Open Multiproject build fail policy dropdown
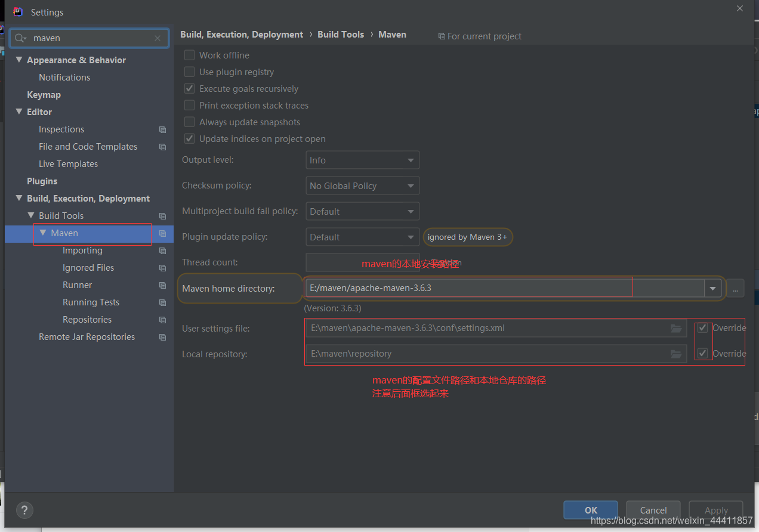This screenshot has width=759, height=532. (363, 211)
